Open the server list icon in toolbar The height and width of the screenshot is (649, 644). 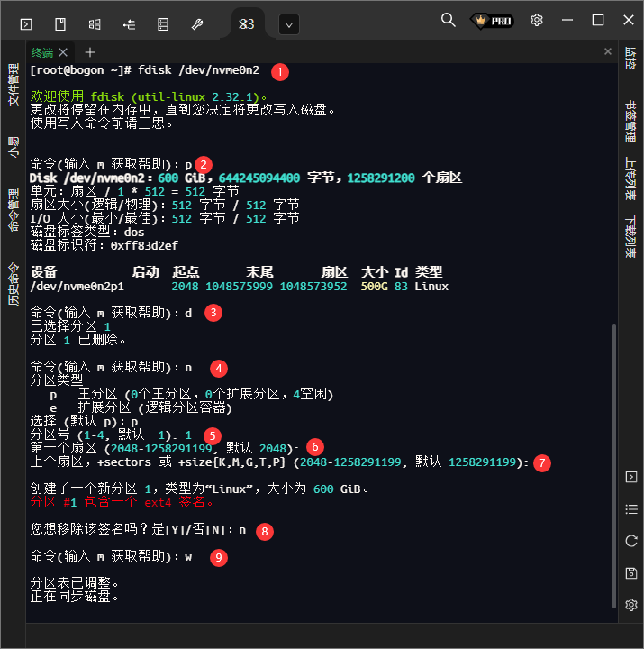tap(163, 24)
